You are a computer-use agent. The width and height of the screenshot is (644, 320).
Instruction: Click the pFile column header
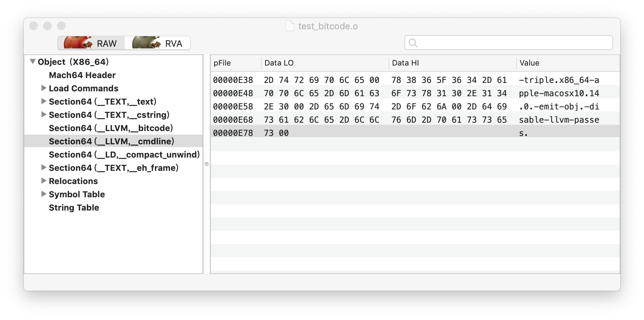pyautogui.click(x=222, y=63)
